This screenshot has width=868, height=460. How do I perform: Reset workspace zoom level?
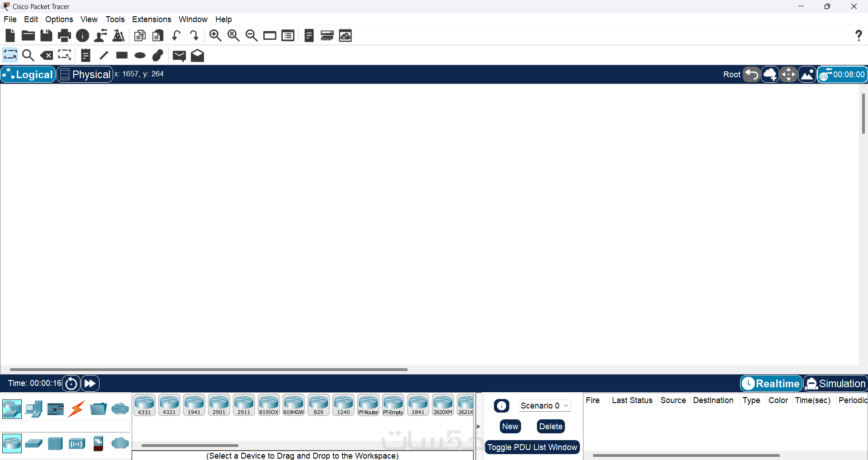pyautogui.click(x=233, y=35)
